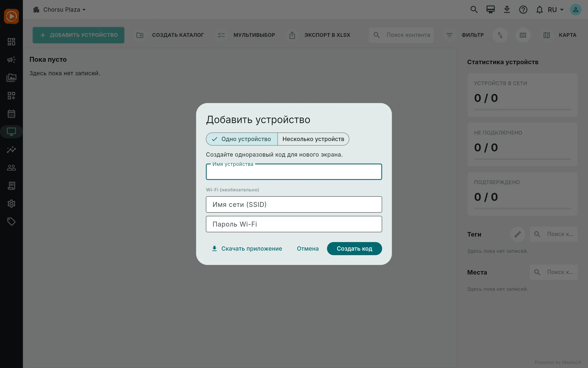Focus the search field beside Места
Viewport: 588px width, 368px height.
pyautogui.click(x=553, y=272)
